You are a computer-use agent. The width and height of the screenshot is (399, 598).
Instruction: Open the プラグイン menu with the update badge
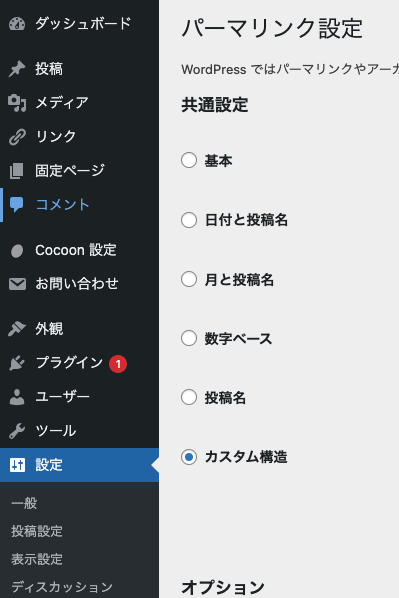[79, 363]
